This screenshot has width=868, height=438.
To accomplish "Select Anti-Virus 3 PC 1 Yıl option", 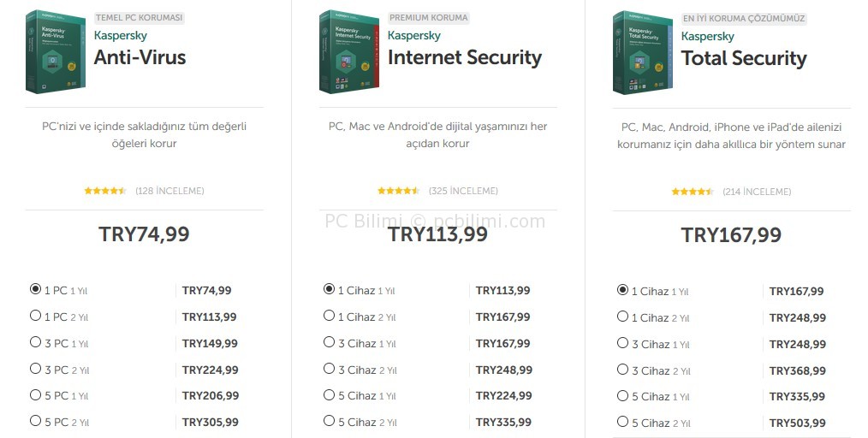I will point(35,342).
